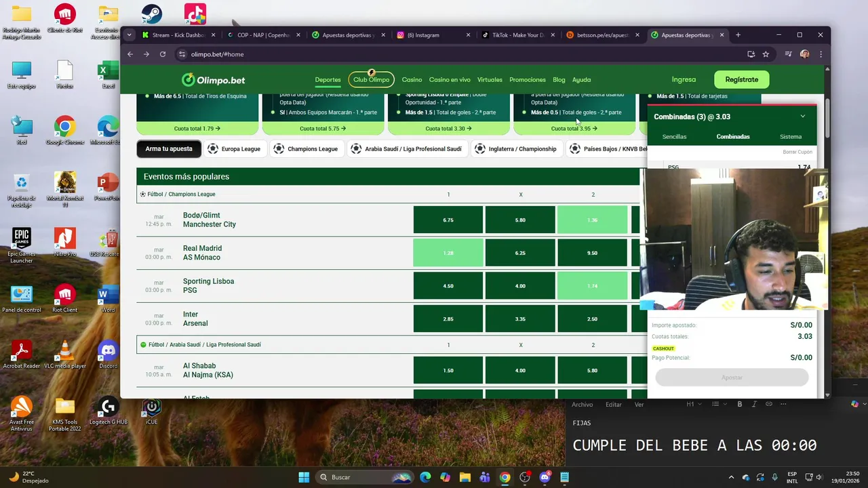The width and height of the screenshot is (868, 488).
Task: Click the Club Olimpo button
Action: tap(372, 79)
